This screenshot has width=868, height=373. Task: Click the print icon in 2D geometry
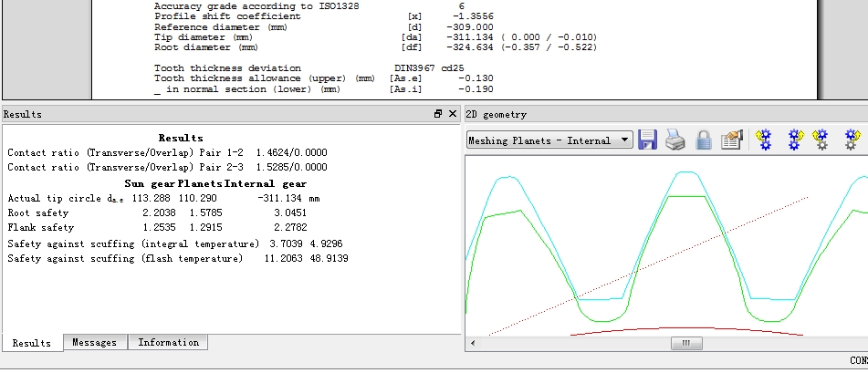click(675, 140)
